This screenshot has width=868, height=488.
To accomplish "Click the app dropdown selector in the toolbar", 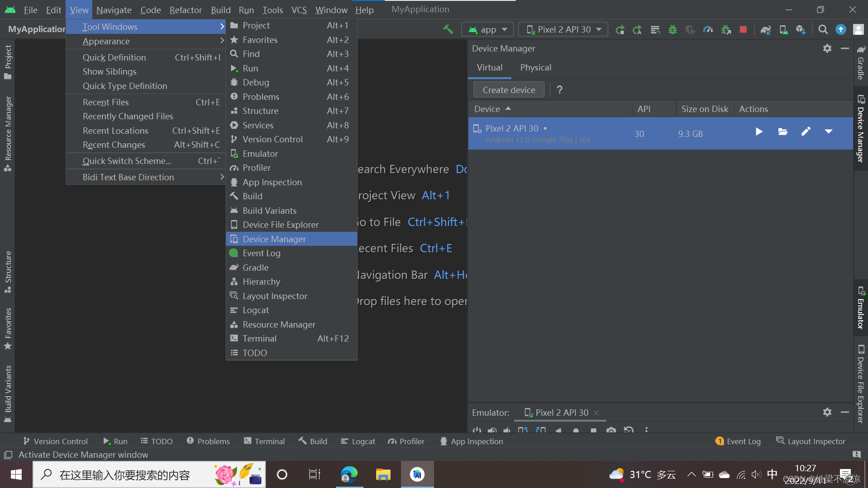I will 487,28.
